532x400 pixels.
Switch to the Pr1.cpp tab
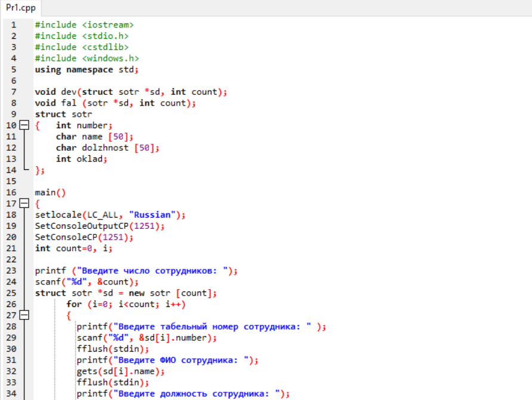point(21,8)
